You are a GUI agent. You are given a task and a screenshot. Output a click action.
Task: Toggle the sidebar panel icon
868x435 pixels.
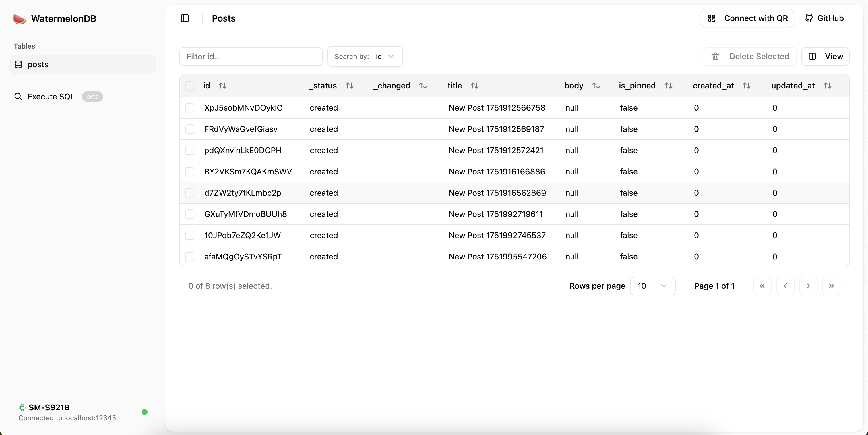tap(185, 18)
